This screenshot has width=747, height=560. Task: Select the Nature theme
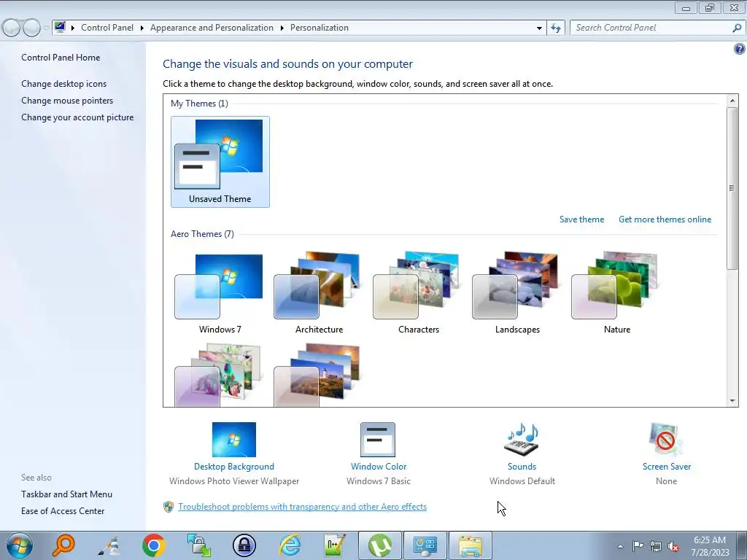tap(616, 293)
